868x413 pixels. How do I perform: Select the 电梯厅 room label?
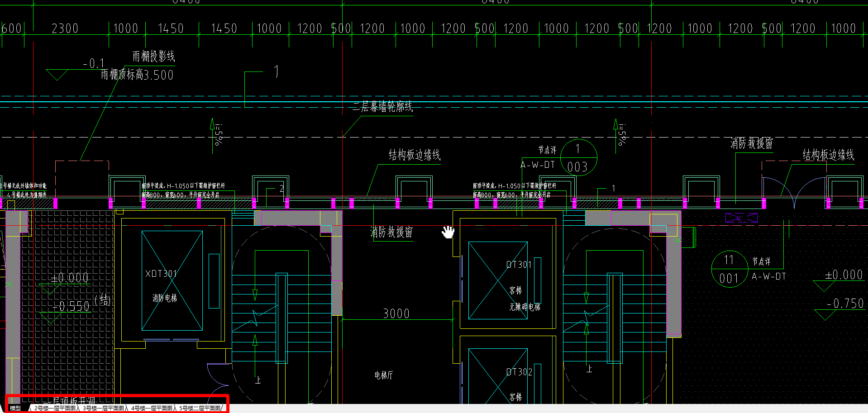[384, 375]
